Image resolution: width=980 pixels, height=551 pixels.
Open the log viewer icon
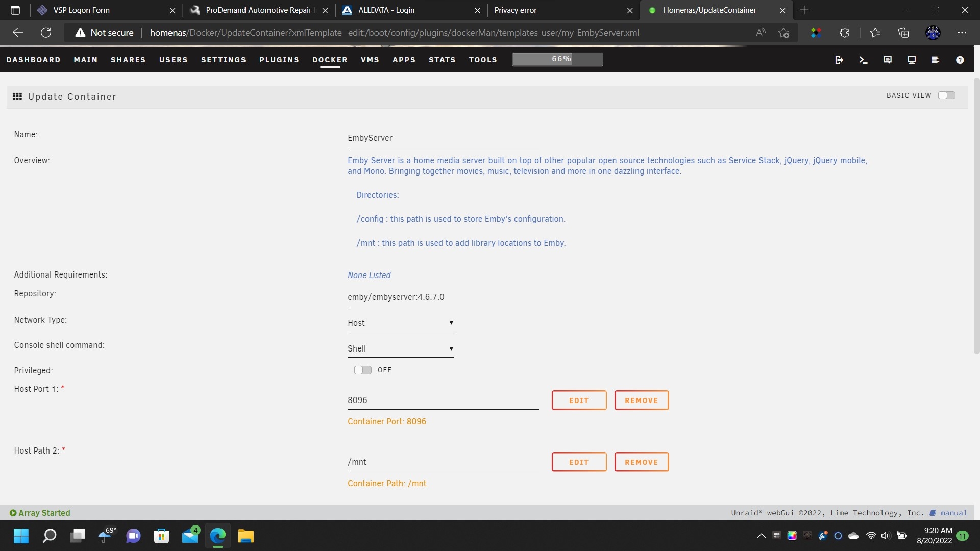point(935,60)
